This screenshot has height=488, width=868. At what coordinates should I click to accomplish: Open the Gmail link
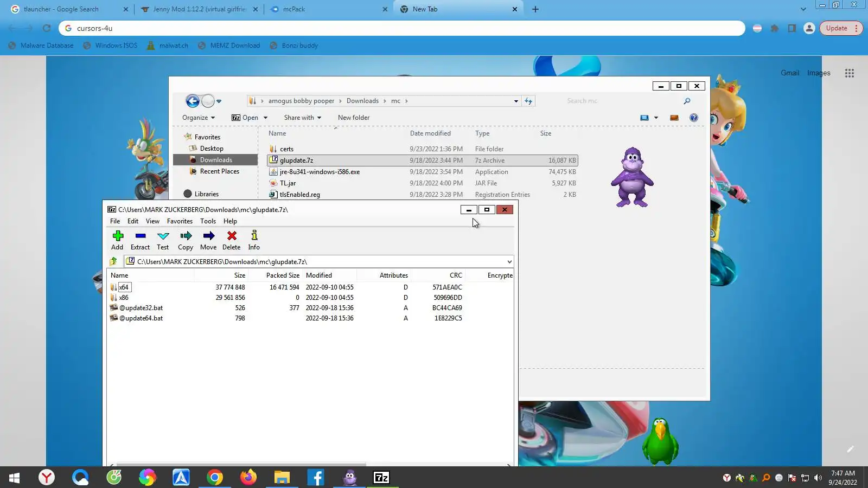(x=790, y=73)
